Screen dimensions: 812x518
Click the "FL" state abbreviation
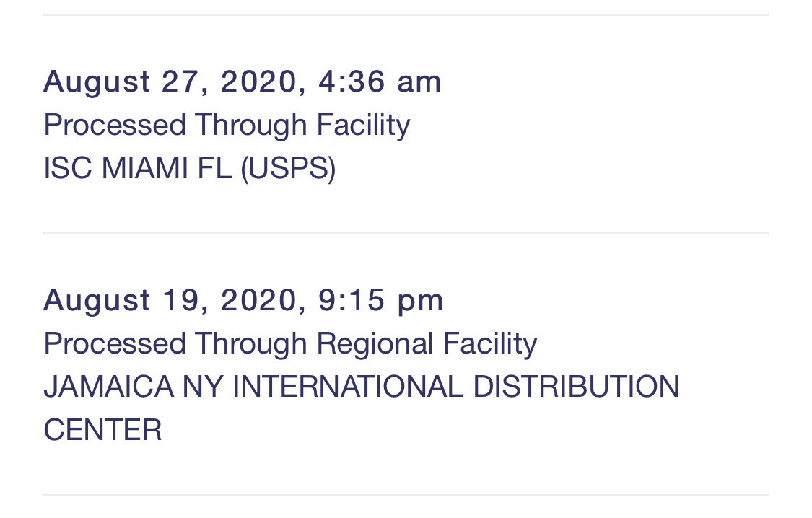pyautogui.click(x=214, y=169)
